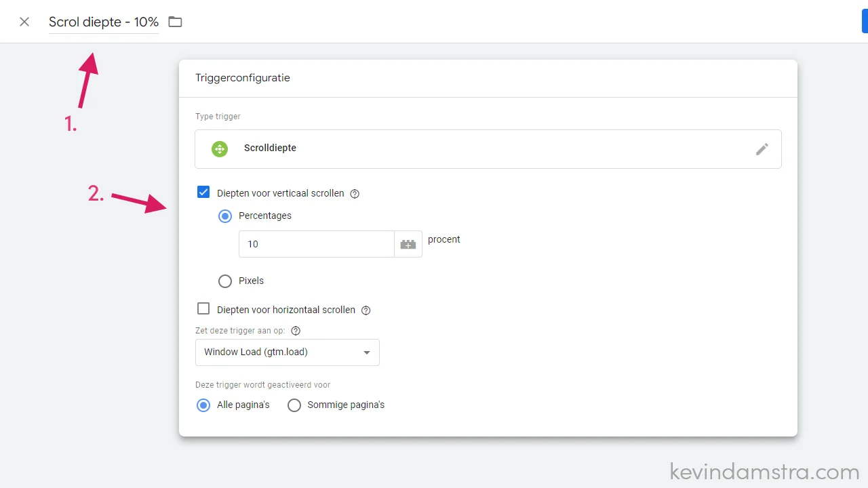Edit the trigger name 'Scrol diepte - 10%'

[x=104, y=22]
